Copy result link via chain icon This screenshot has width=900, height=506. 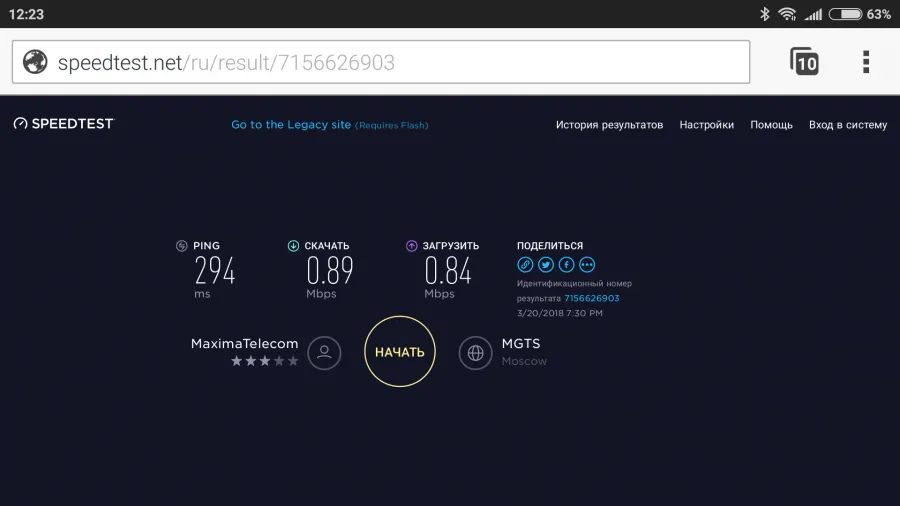point(525,264)
